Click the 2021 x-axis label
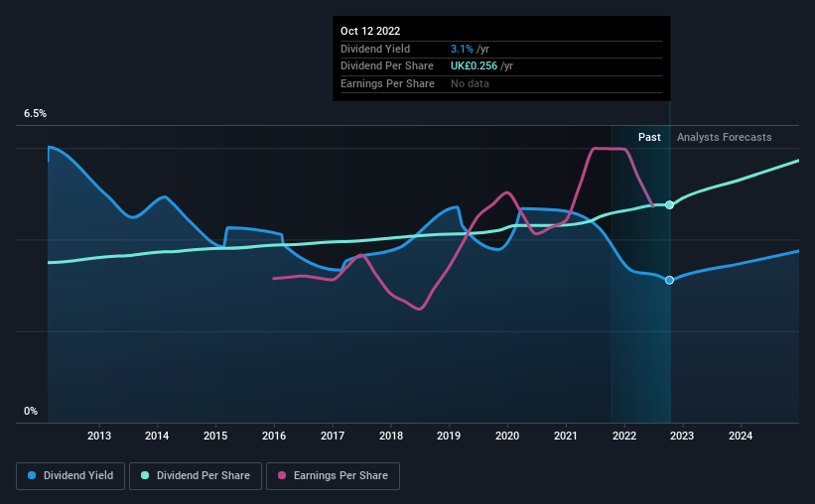815x504 pixels. [x=566, y=436]
